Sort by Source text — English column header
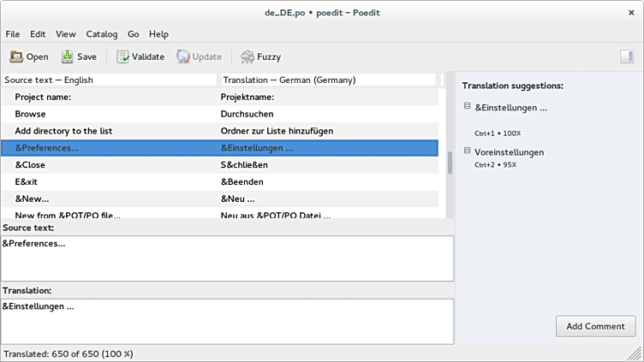644x362 pixels. point(109,80)
